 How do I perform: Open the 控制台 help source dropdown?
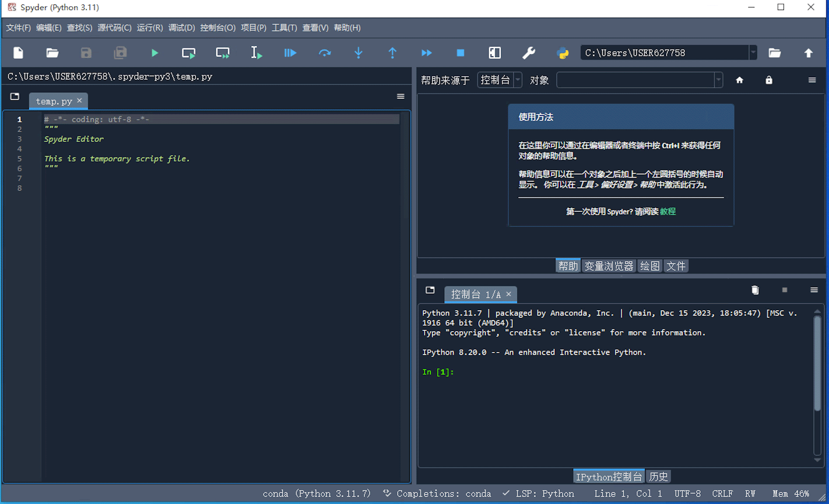(x=499, y=80)
